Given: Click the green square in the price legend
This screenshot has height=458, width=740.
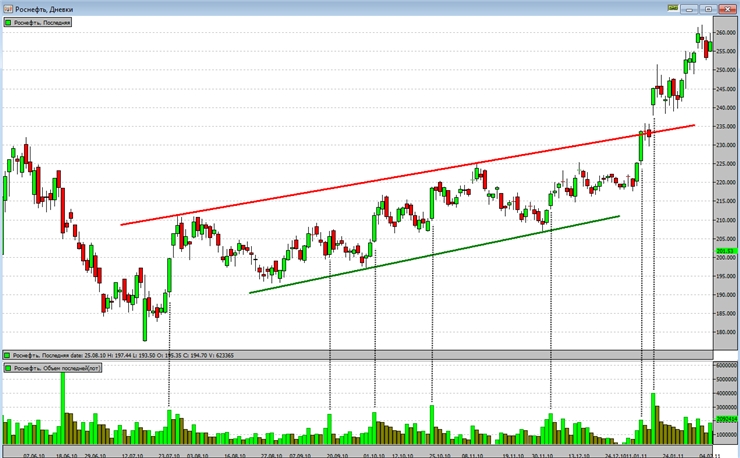Looking at the screenshot, I should tap(7, 21).
